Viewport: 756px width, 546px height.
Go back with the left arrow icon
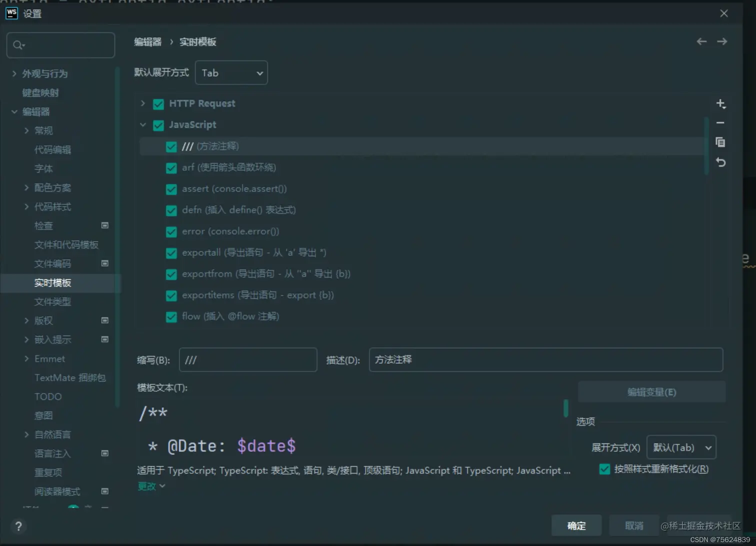(701, 41)
